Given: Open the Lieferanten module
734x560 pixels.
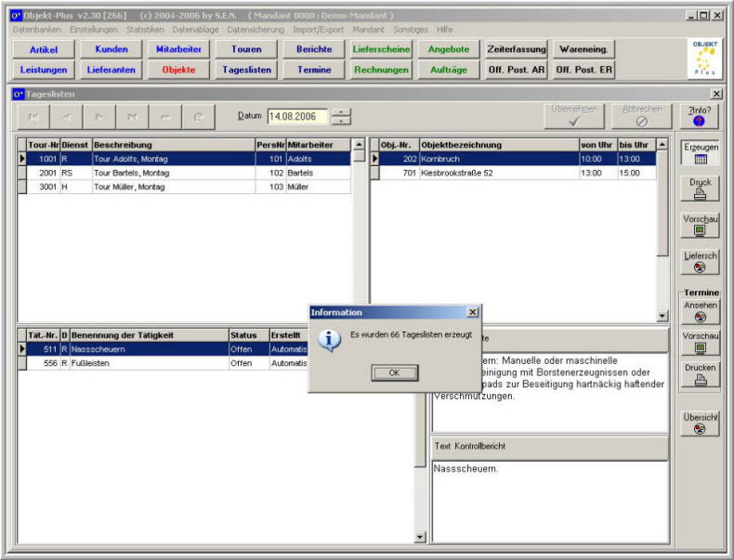Looking at the screenshot, I should pyautogui.click(x=111, y=70).
